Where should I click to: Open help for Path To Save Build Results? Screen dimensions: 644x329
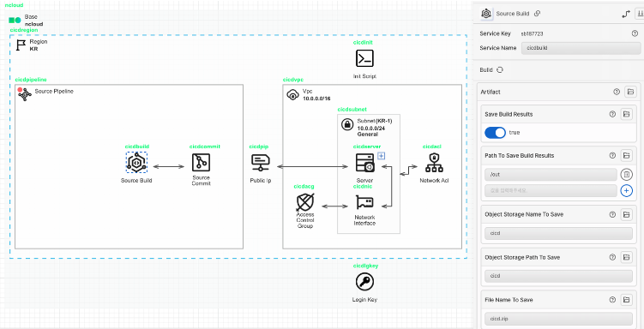(612, 155)
